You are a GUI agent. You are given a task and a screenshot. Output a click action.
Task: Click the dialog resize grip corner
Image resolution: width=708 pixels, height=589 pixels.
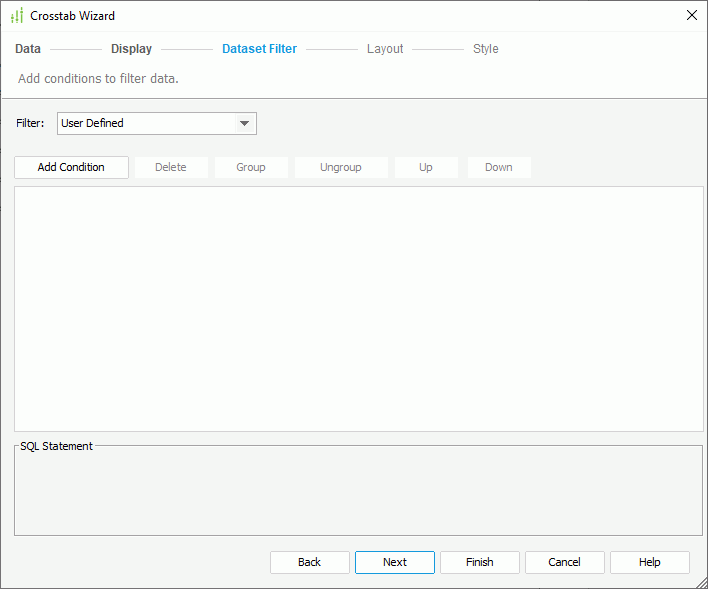(701, 583)
